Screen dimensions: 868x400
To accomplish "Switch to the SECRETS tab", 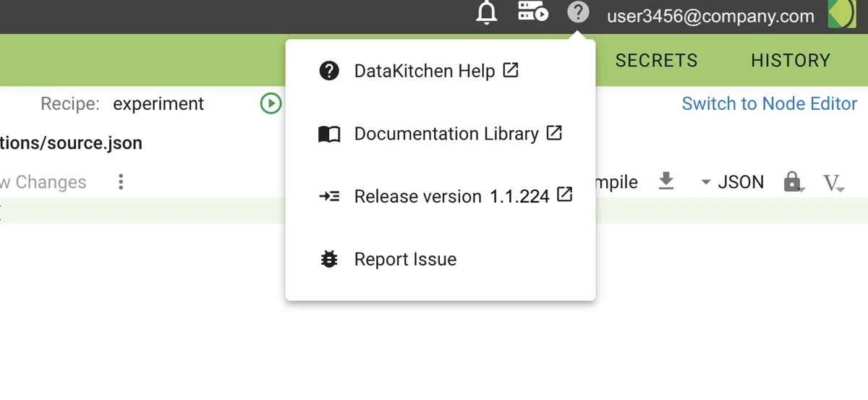I will pyautogui.click(x=656, y=61).
